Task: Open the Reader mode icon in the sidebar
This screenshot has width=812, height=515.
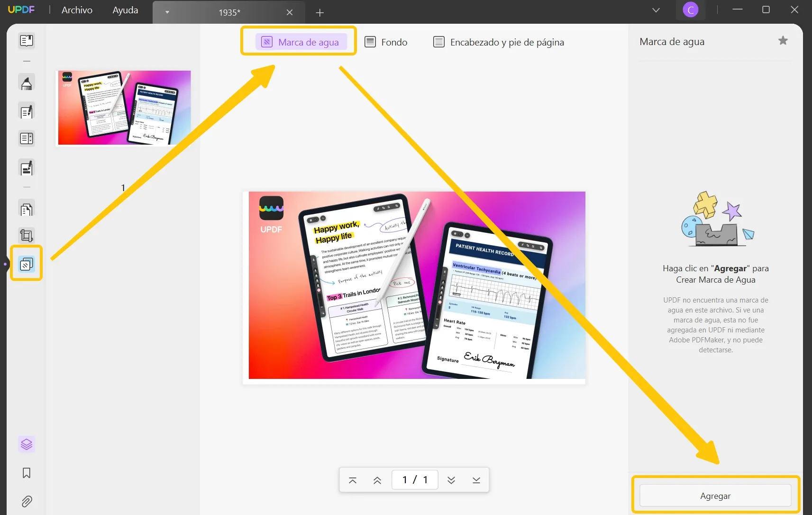Action: 27,41
